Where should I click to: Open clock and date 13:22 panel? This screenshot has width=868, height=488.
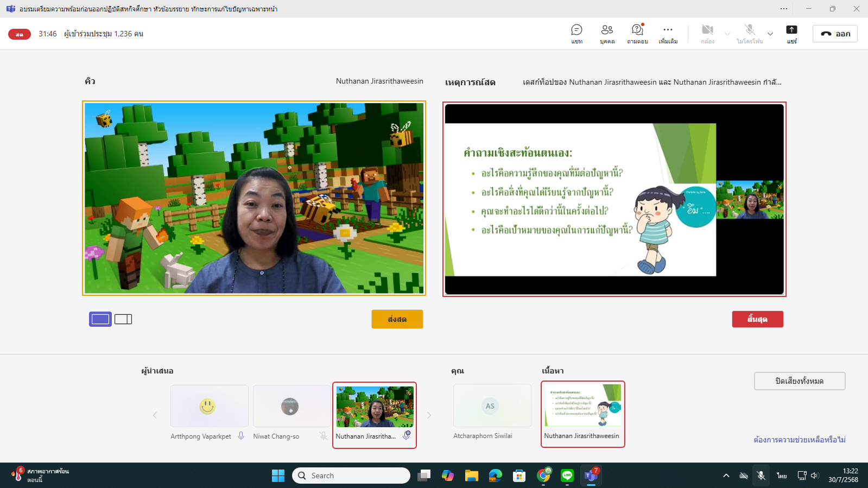click(x=844, y=476)
